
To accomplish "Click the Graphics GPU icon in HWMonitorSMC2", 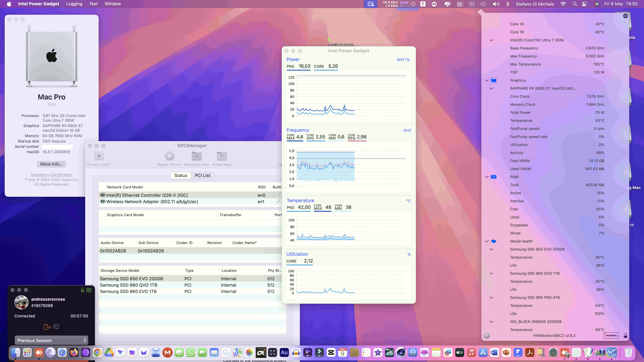I will point(494,80).
